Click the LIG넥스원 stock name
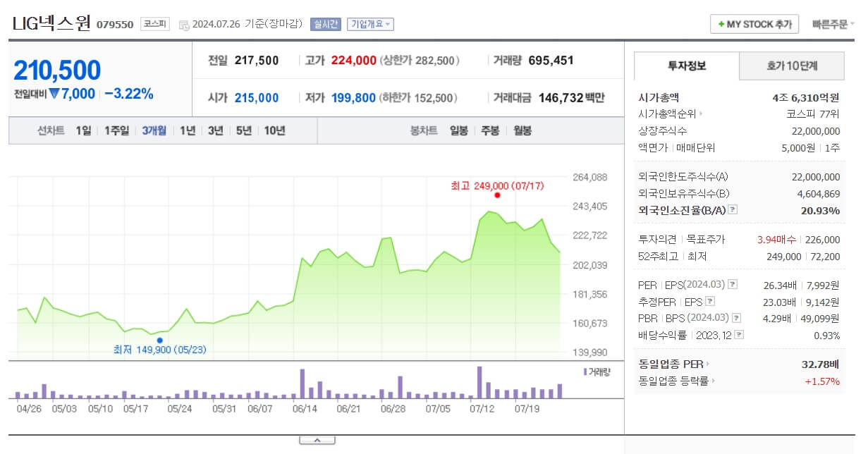This screenshot has height=454, width=868. pyautogui.click(x=51, y=24)
